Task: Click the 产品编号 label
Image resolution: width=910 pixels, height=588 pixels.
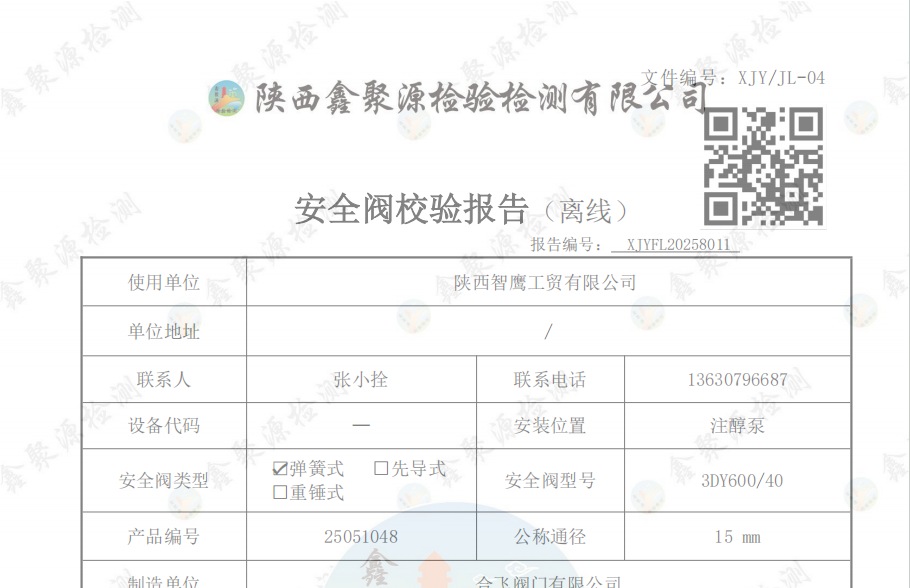Action: [x=164, y=536]
